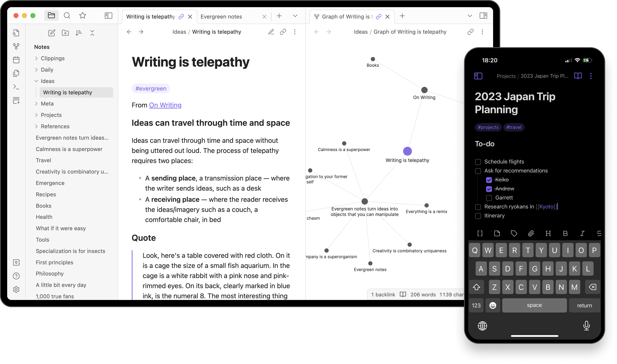Click the share/copy link icon in note toolbar
617x364 pixels.
(x=283, y=32)
